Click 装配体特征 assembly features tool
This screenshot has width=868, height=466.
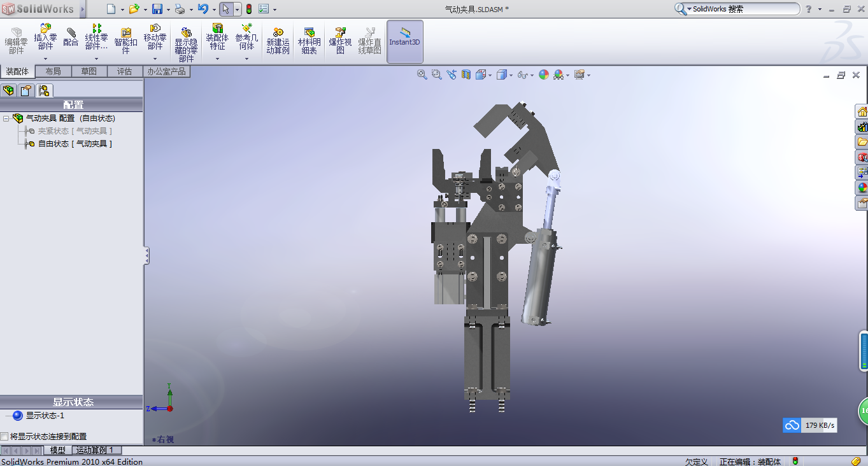217,38
